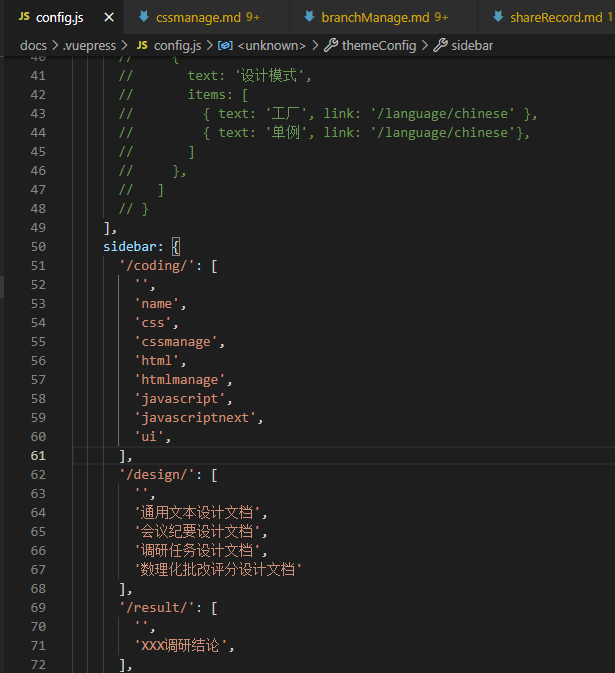Click the 'html' string on line 56

[x=157, y=361]
